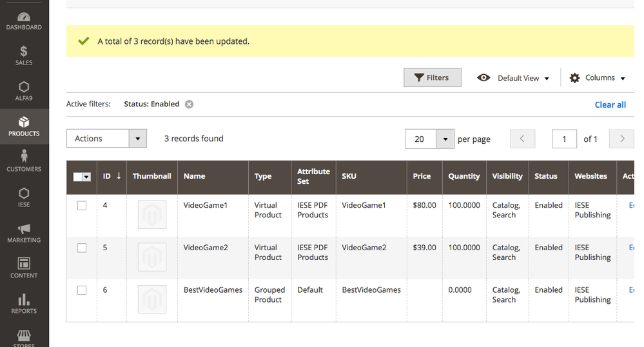Image resolution: width=644 pixels, height=347 pixels.
Task: Expand the Columns settings dropdown
Action: pos(598,78)
